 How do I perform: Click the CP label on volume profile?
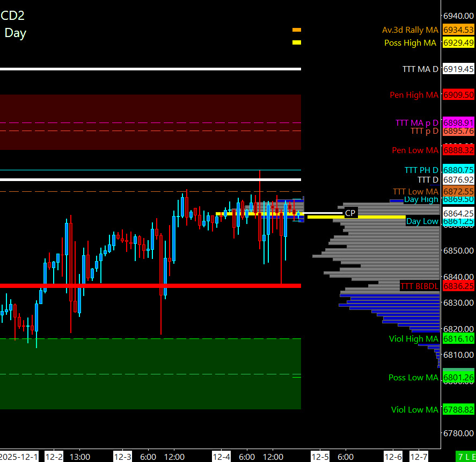(350, 213)
